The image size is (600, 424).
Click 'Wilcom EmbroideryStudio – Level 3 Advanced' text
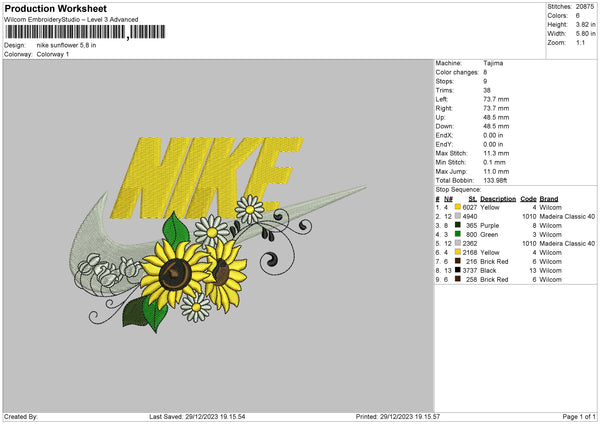click(71, 20)
